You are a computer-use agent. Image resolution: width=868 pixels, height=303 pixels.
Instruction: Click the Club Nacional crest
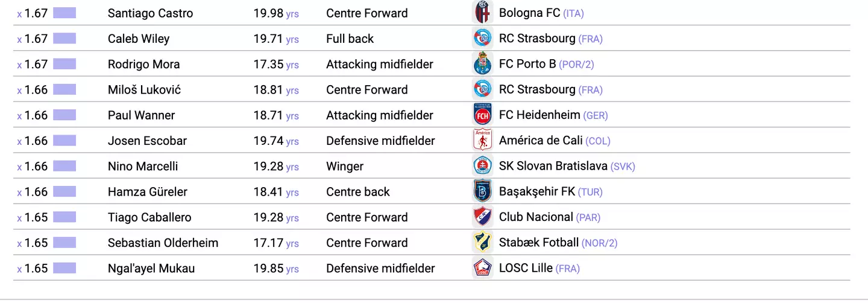pyautogui.click(x=483, y=217)
